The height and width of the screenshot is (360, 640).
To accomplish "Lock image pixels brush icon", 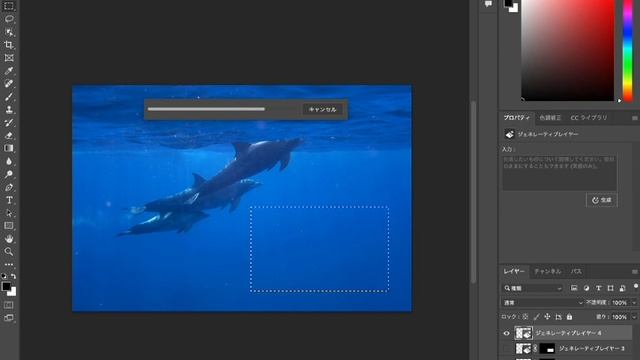I will coord(536,317).
